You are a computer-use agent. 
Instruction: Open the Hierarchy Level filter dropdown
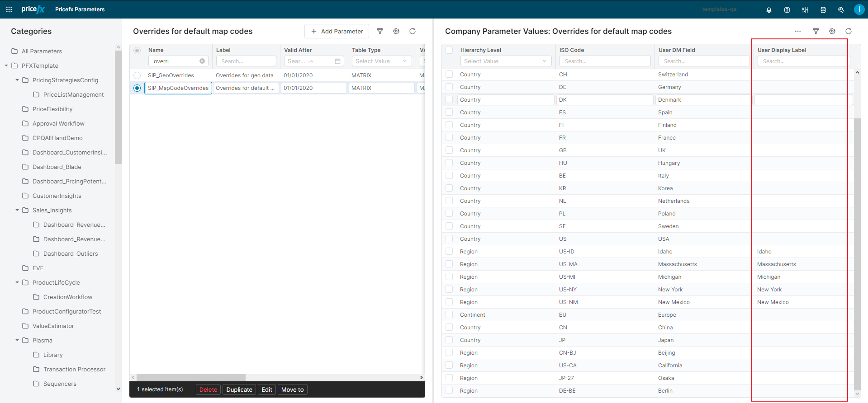point(505,61)
